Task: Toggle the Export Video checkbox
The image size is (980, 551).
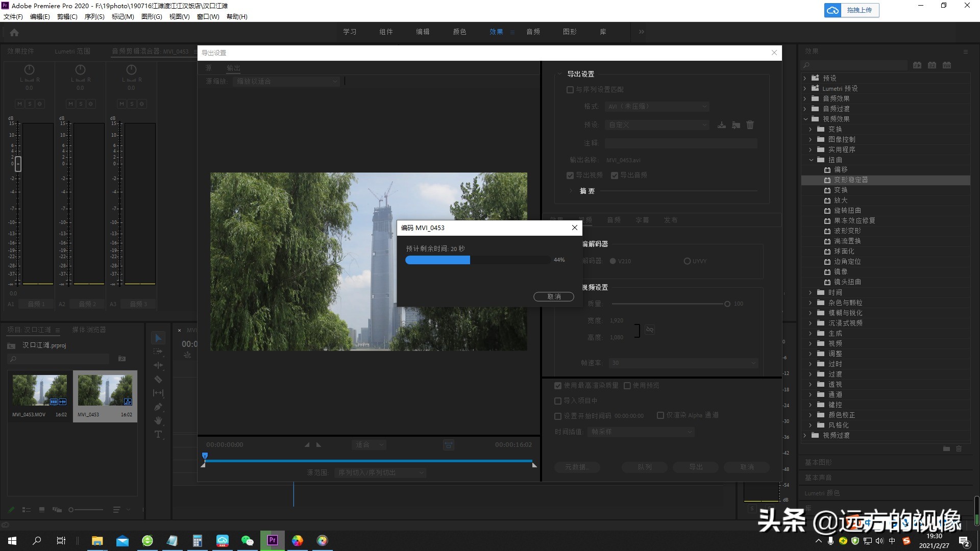Action: [570, 176]
